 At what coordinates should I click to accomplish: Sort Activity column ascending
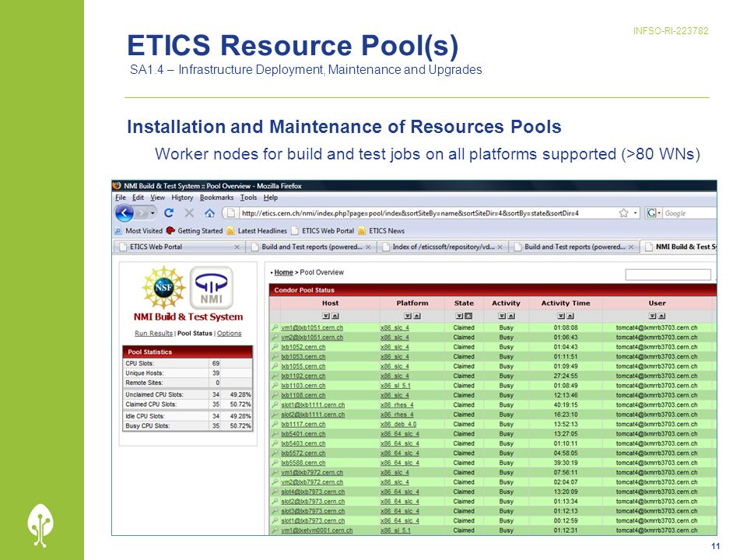tap(510, 317)
